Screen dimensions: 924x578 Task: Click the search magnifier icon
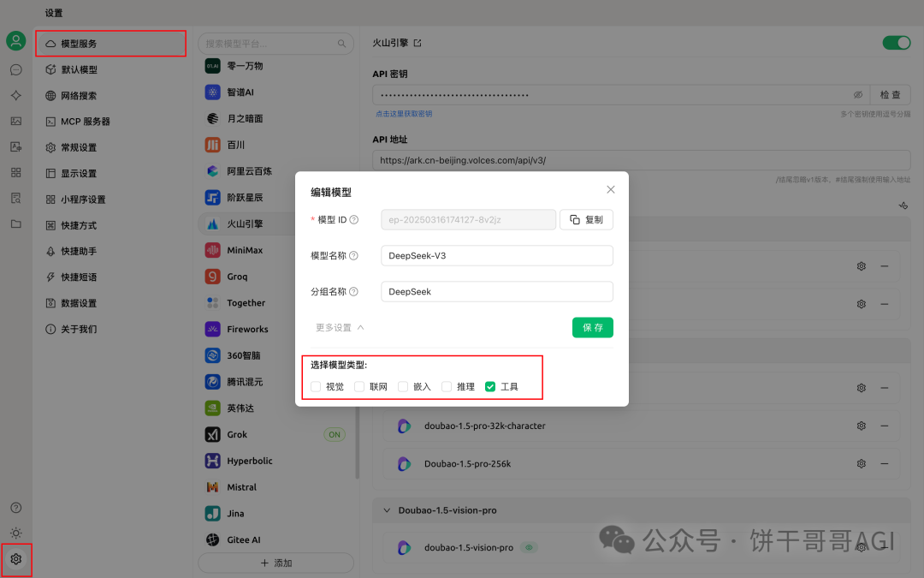pos(341,44)
